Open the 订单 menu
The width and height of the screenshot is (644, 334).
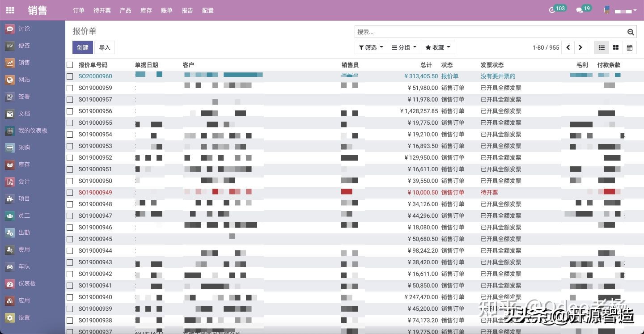[x=79, y=10]
